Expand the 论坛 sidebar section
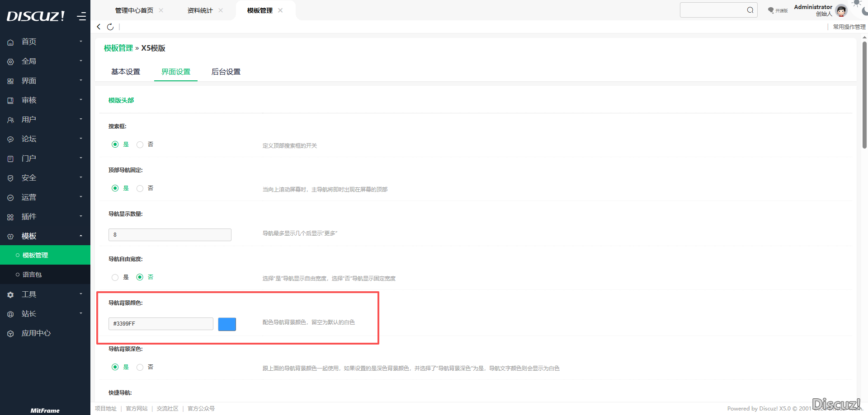868x415 pixels. (x=45, y=139)
